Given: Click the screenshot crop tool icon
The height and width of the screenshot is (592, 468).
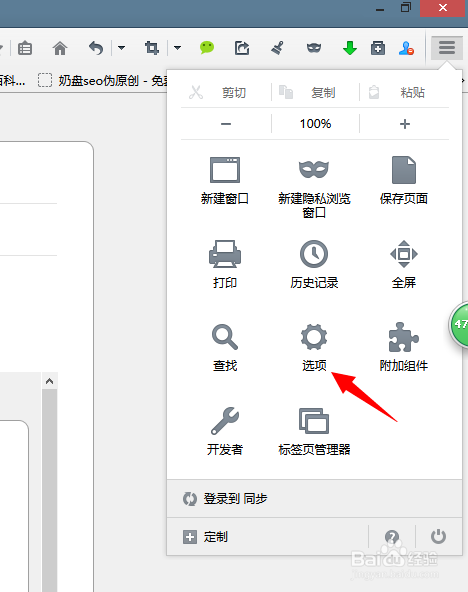Looking at the screenshot, I should pos(152,48).
